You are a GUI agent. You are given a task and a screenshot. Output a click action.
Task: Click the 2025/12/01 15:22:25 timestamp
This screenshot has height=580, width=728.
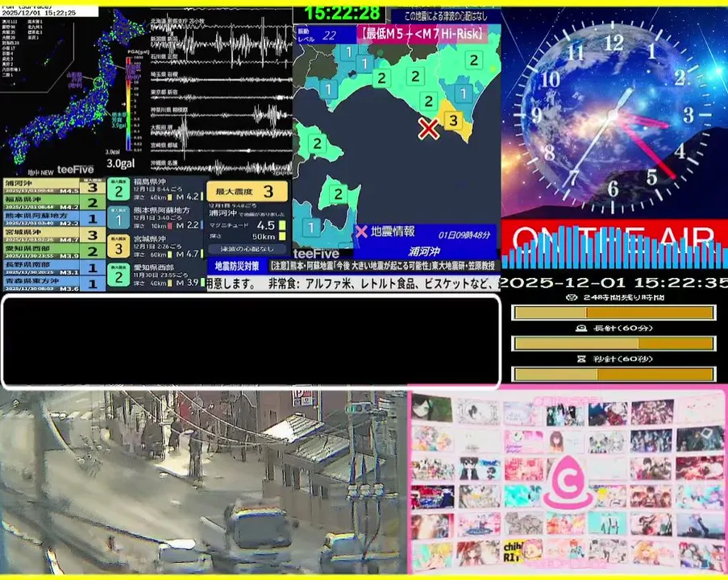tap(39, 13)
